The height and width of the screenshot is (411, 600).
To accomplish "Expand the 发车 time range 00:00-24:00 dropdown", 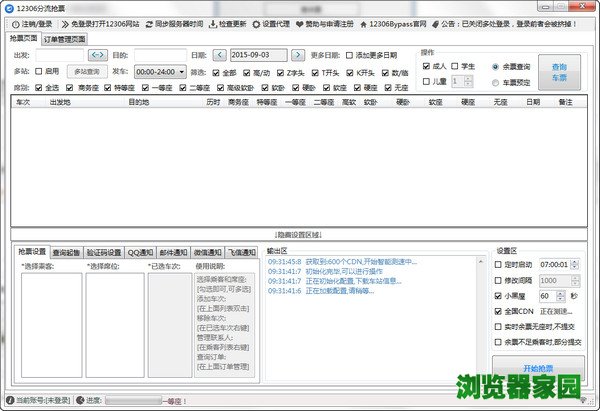I will click(x=180, y=72).
